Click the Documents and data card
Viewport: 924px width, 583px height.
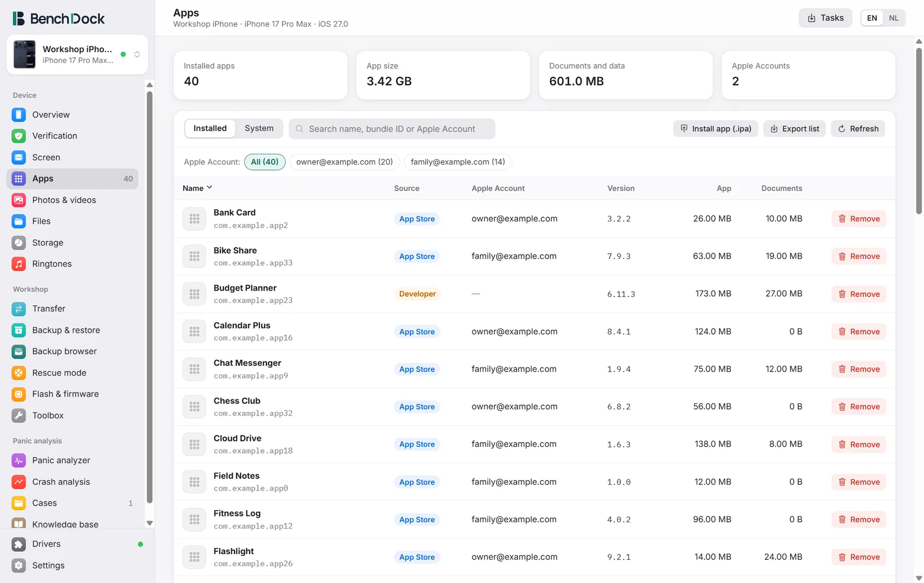pos(625,75)
